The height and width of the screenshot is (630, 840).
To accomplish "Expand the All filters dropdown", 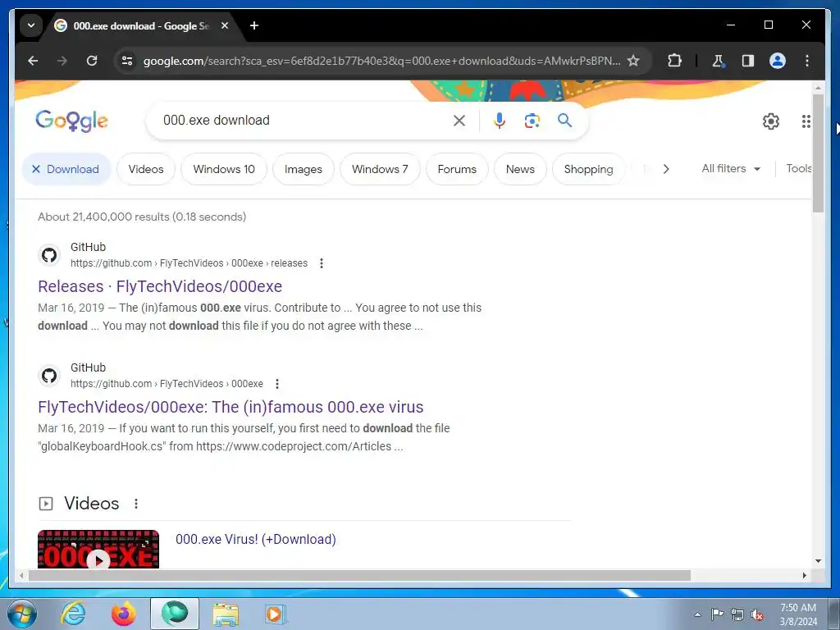I will [x=731, y=169].
